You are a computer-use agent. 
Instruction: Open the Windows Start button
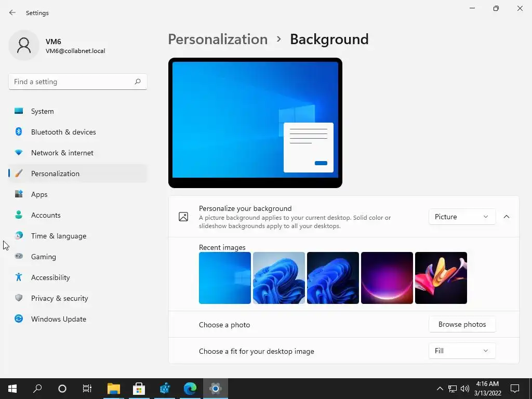12,389
